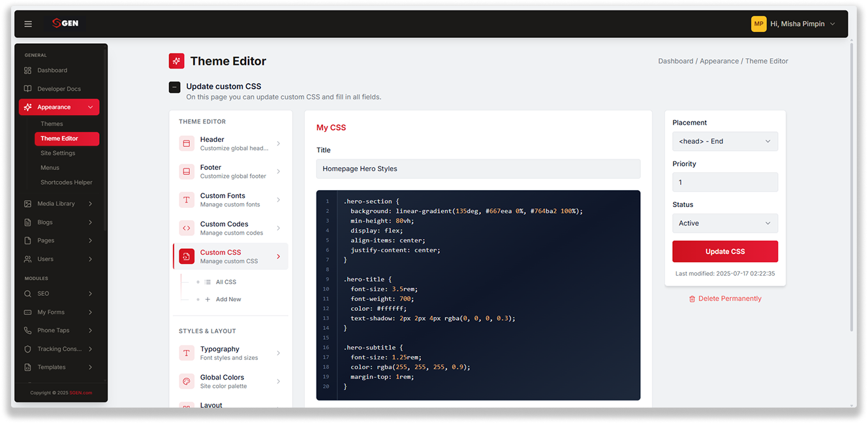Open the Custom Codes icon

click(x=187, y=228)
